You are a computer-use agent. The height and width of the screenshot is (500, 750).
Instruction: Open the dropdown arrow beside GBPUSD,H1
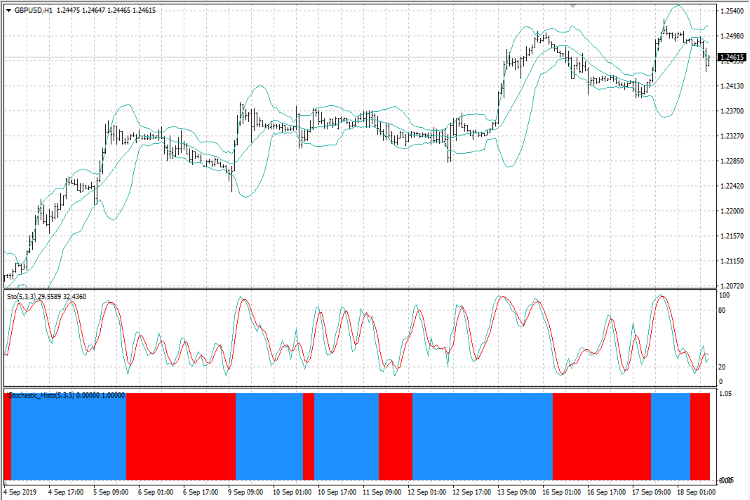click(9, 11)
